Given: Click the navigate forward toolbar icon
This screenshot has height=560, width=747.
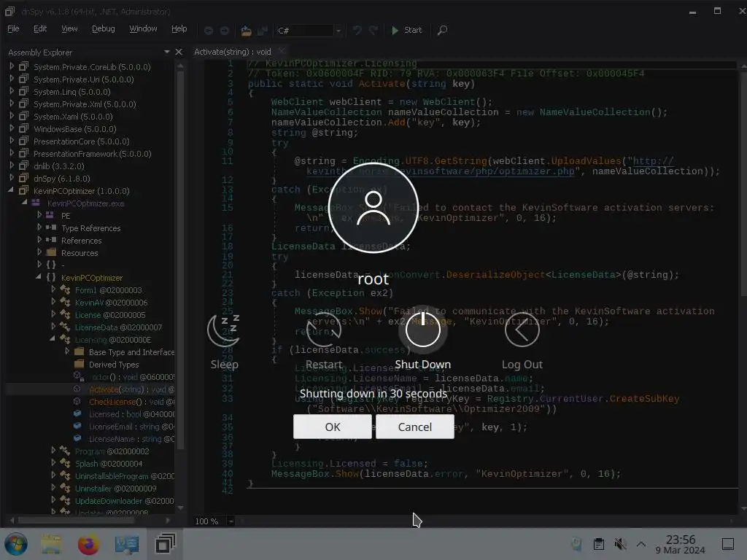Looking at the screenshot, I should pyautogui.click(x=225, y=31).
